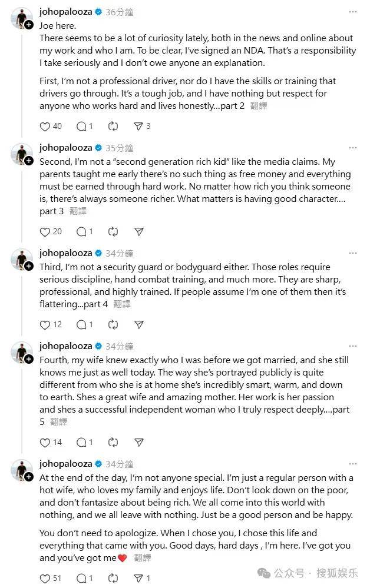Open three-dot menu on the last post

[352, 464]
